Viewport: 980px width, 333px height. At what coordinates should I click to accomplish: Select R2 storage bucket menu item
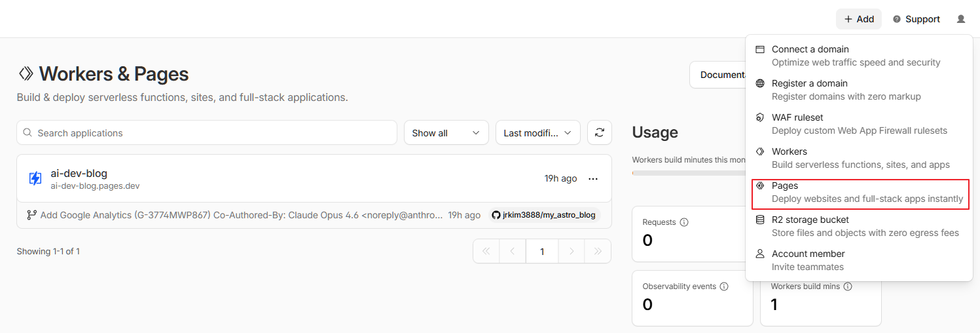point(859,226)
